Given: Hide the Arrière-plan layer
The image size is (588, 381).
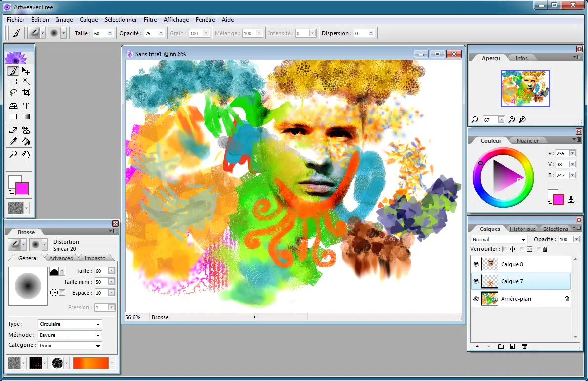Looking at the screenshot, I should pyautogui.click(x=476, y=299).
